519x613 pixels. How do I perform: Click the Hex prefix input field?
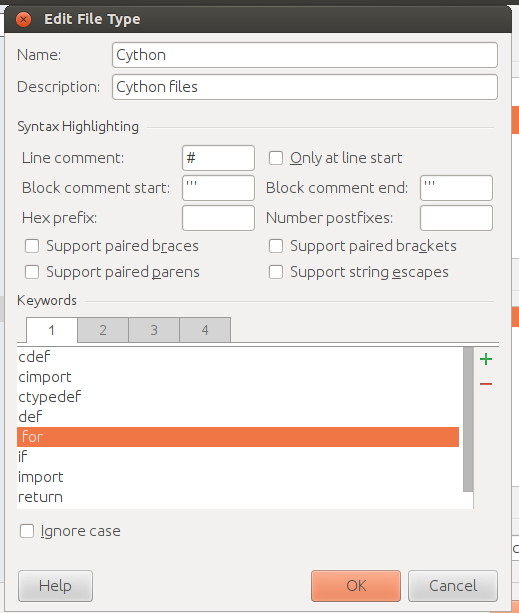coord(218,218)
